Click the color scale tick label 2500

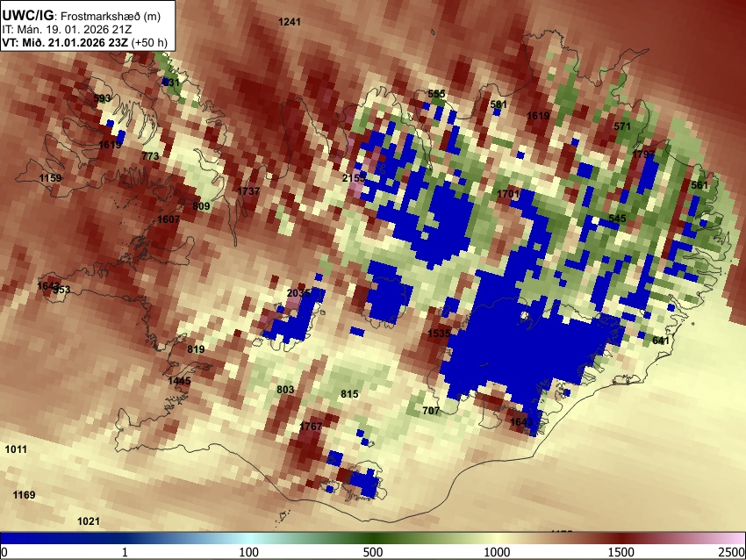pyautogui.click(x=731, y=552)
